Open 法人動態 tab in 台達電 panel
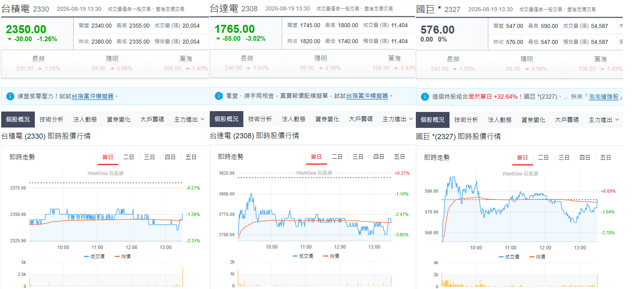The height and width of the screenshot is (289, 644). tap(293, 119)
